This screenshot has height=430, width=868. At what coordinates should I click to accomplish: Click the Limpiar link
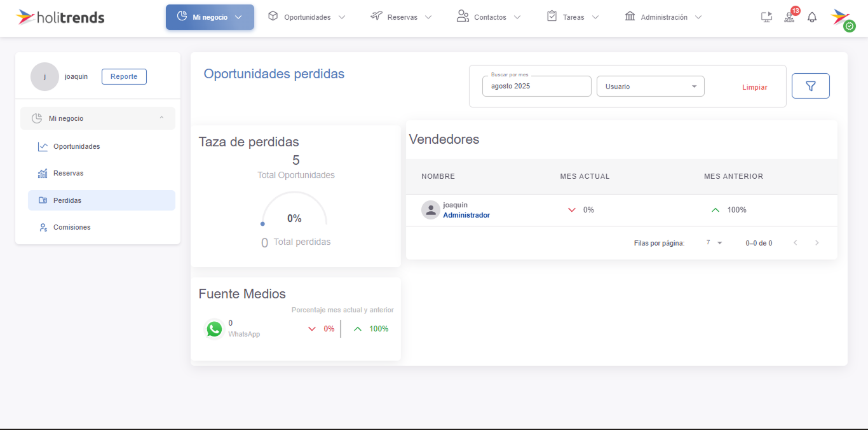[755, 87]
